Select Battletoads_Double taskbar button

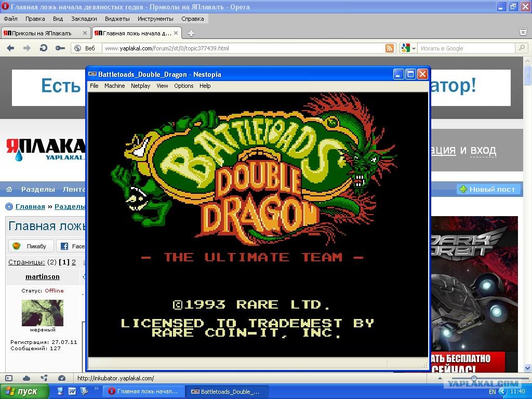(228, 392)
